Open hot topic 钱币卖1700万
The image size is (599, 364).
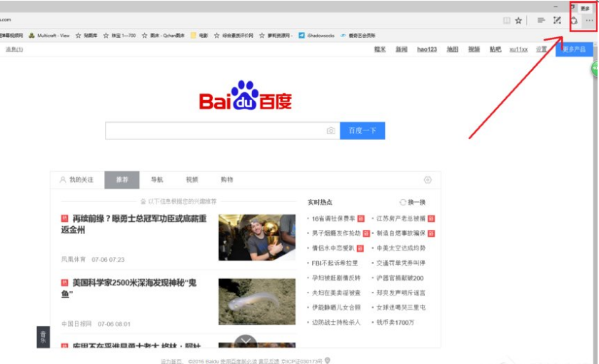(396, 322)
